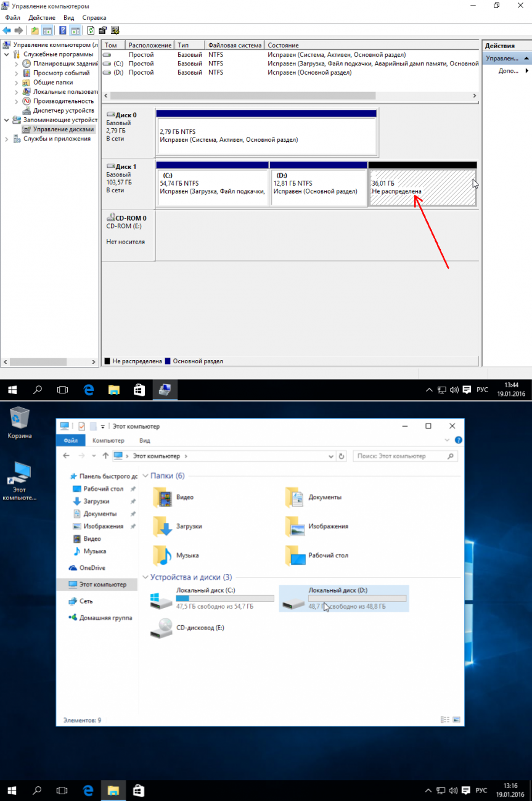The width and height of the screenshot is (532, 801).
Task: Click the Поиск: Этот компьютер search field
Action: [x=406, y=456]
